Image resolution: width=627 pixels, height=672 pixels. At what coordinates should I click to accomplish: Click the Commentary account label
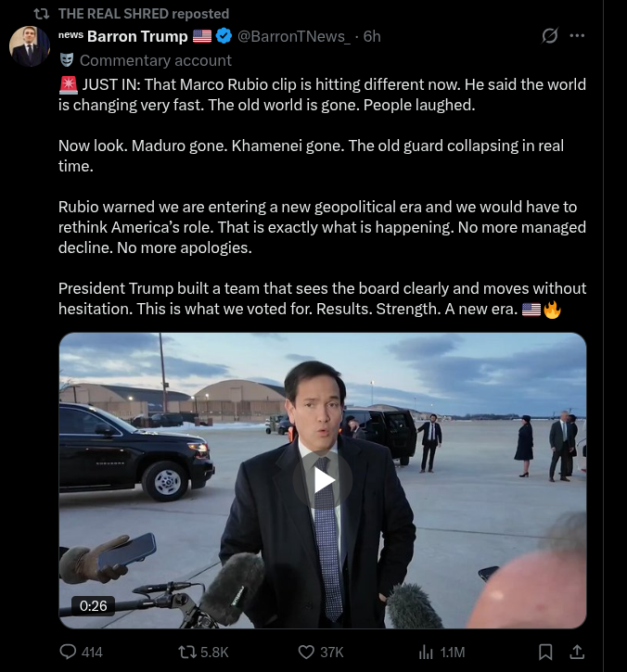(155, 60)
